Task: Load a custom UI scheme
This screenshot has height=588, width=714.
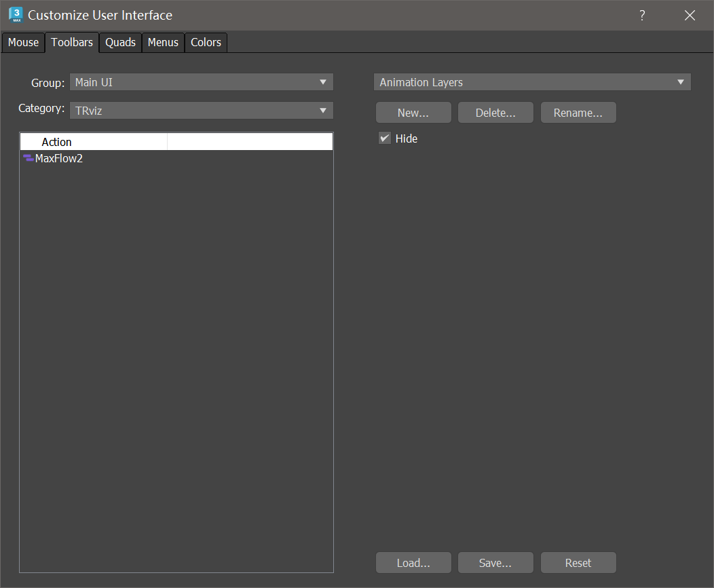Action: pyautogui.click(x=413, y=562)
